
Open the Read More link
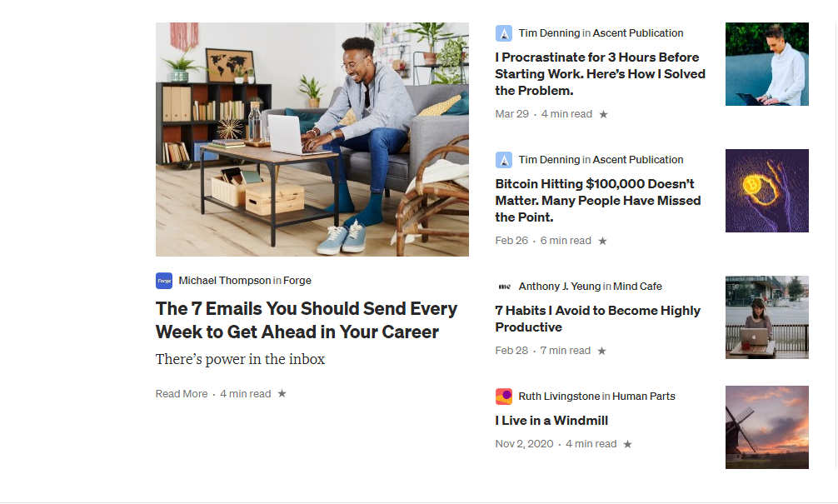(182, 394)
